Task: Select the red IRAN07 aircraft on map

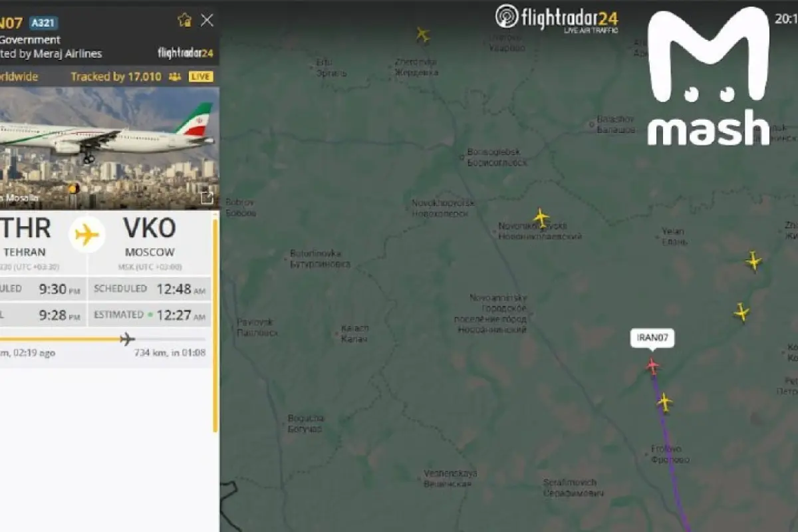Action: (x=652, y=365)
